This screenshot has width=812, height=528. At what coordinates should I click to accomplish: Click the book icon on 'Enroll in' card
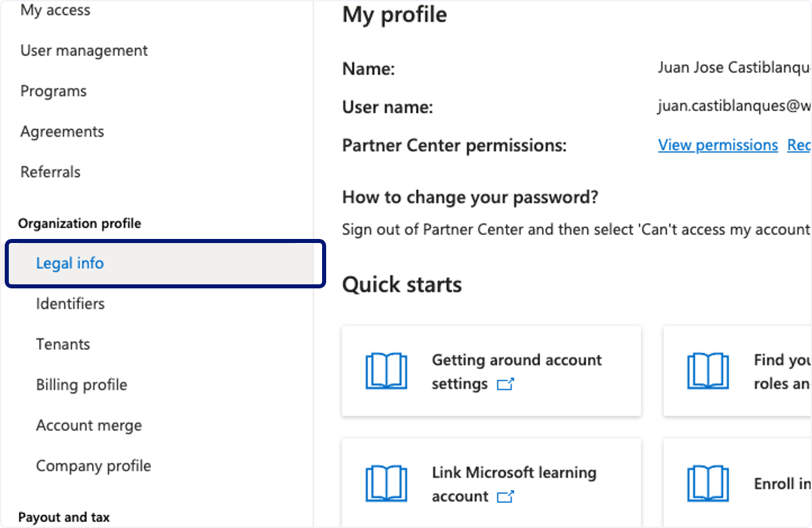[x=708, y=483]
